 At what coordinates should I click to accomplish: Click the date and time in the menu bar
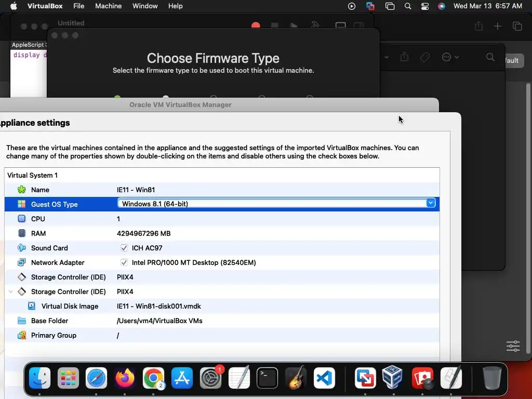click(x=487, y=6)
